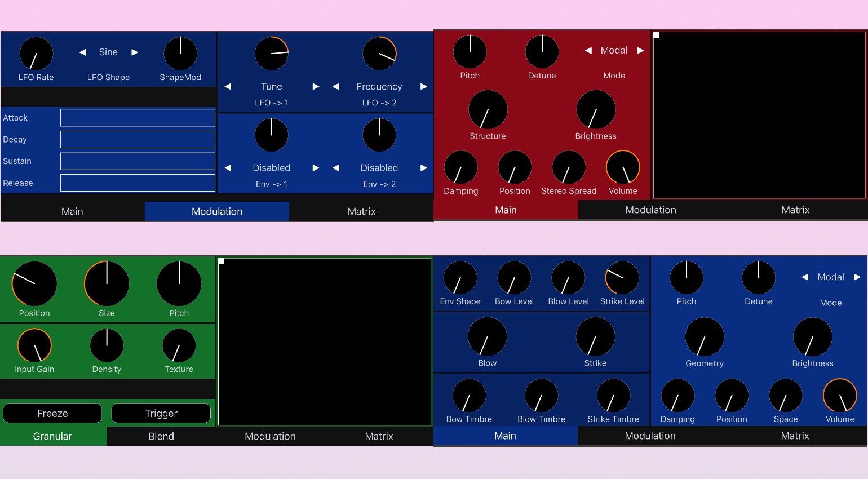Click the Stereo Spread knob
The width and height of the screenshot is (868, 479).
point(569,167)
